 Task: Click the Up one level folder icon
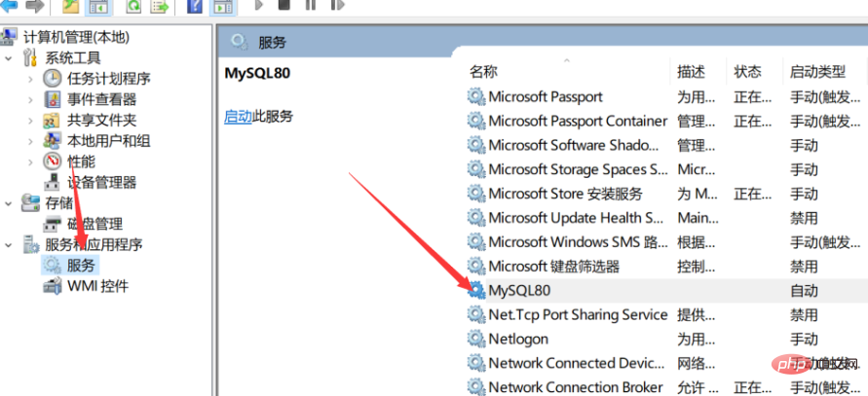[x=71, y=6]
